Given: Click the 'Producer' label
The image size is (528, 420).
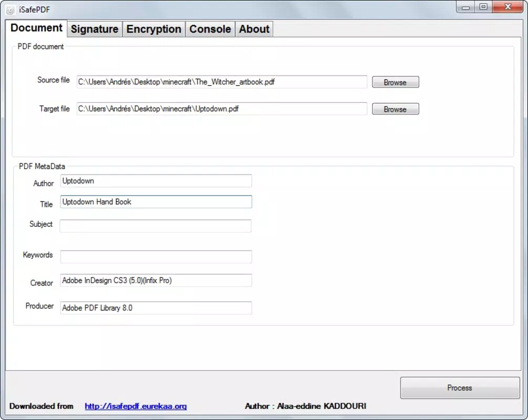Looking at the screenshot, I should [40, 306].
